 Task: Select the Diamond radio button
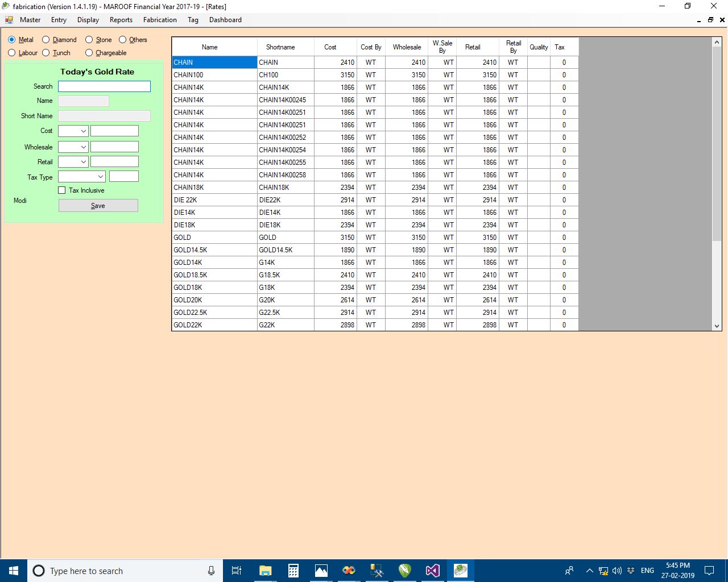point(46,40)
